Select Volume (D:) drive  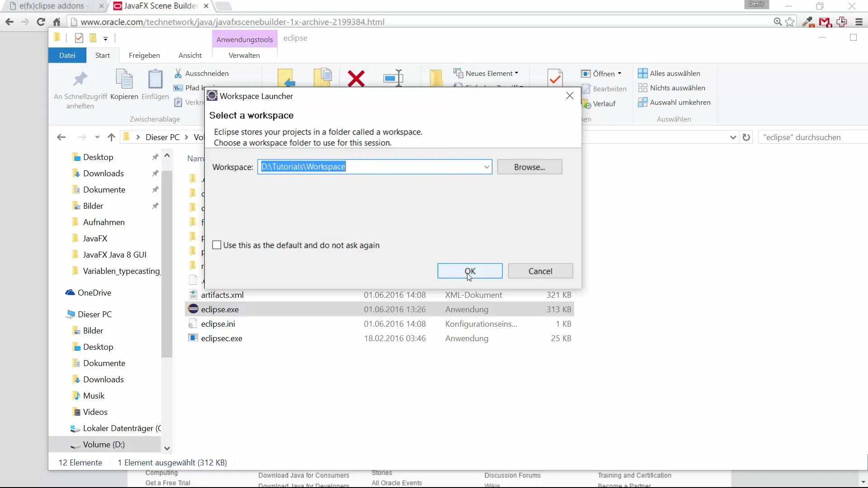click(x=104, y=444)
